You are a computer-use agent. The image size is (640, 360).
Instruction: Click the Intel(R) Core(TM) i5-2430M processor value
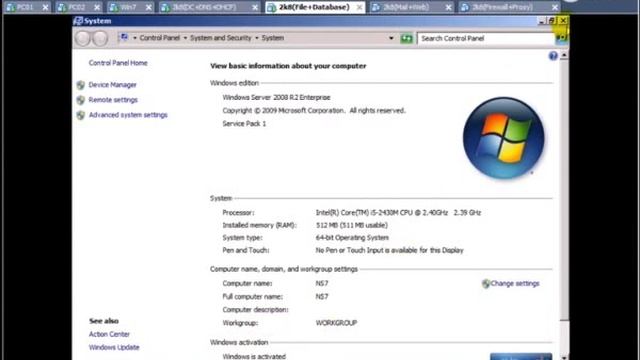coord(398,213)
